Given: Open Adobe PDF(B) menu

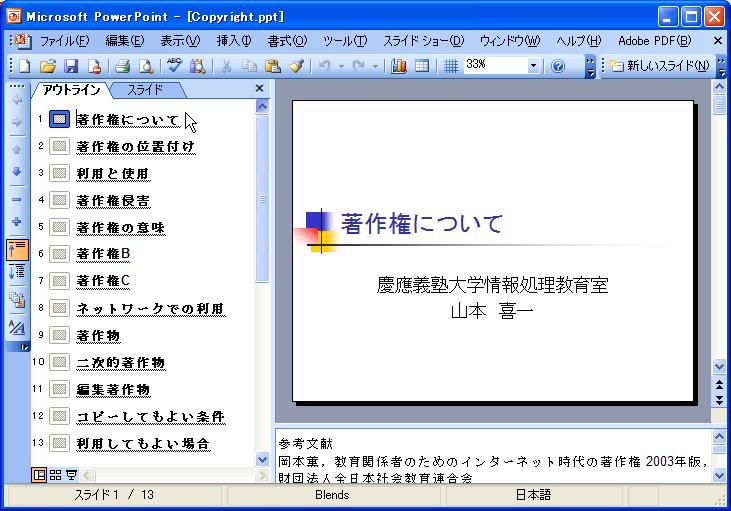Looking at the screenshot, I should pyautogui.click(x=655, y=41).
